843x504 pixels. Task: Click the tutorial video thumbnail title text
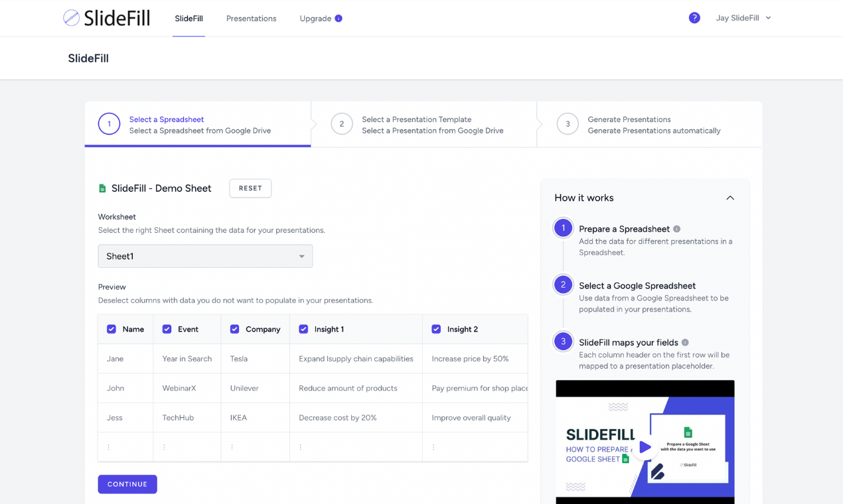[600, 446]
